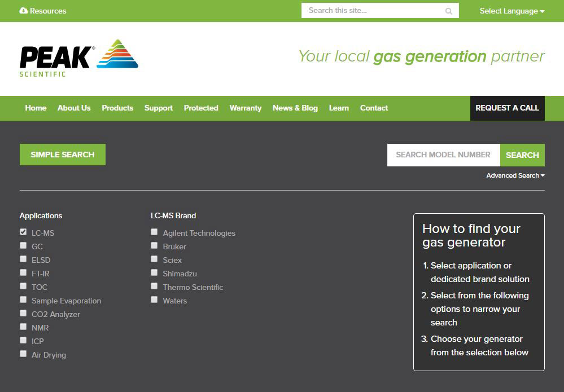Click the Resources cloud download icon
The height and width of the screenshot is (392, 564).
tap(23, 11)
